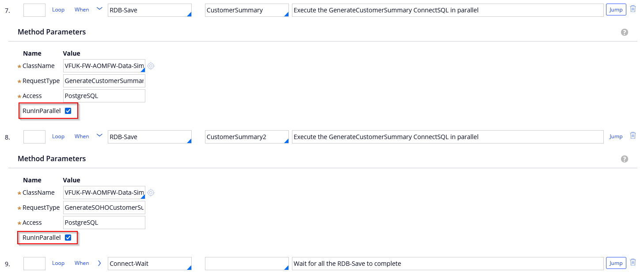Collapse step 8 method parameters chevron
The height and width of the screenshot is (272, 644).
click(x=99, y=136)
